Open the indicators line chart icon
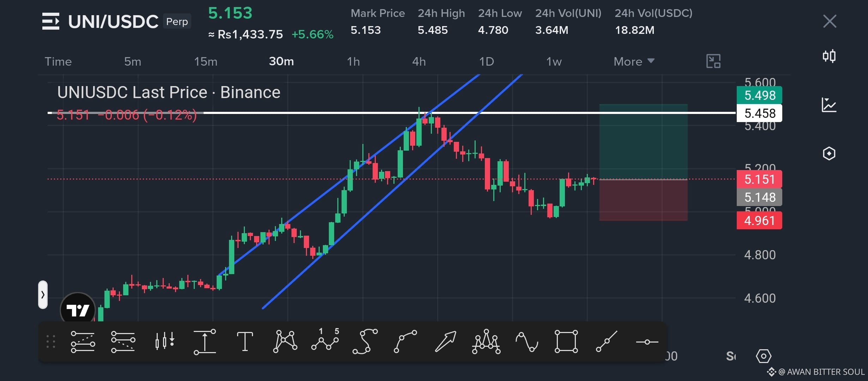This screenshot has height=381, width=868. pyautogui.click(x=829, y=105)
